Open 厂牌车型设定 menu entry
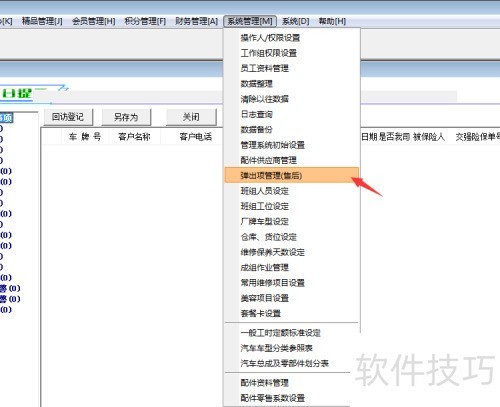 (292, 221)
